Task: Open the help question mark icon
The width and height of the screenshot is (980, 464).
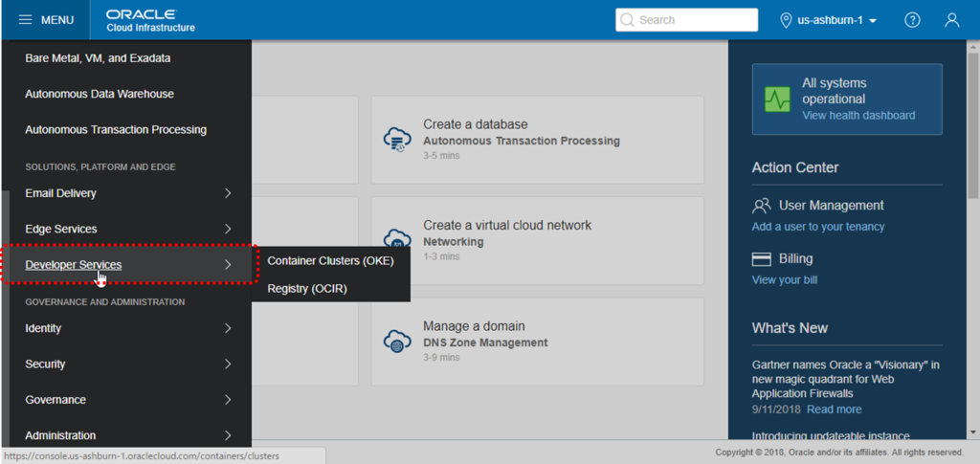Action: 912,20
